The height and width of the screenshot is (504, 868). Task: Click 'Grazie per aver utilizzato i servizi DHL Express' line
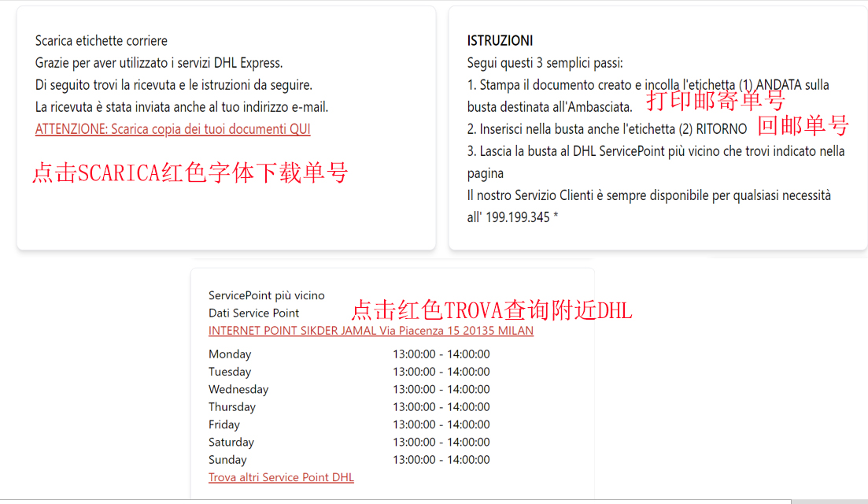click(159, 62)
